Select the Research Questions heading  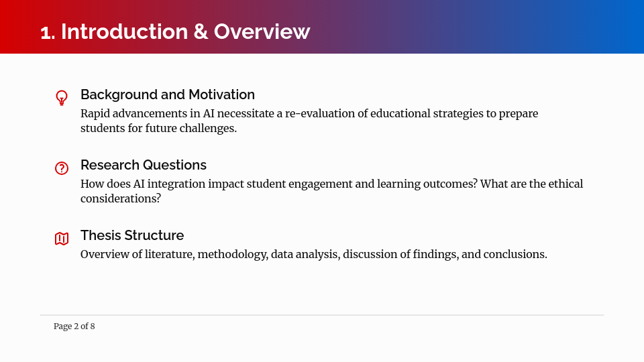[143, 165]
